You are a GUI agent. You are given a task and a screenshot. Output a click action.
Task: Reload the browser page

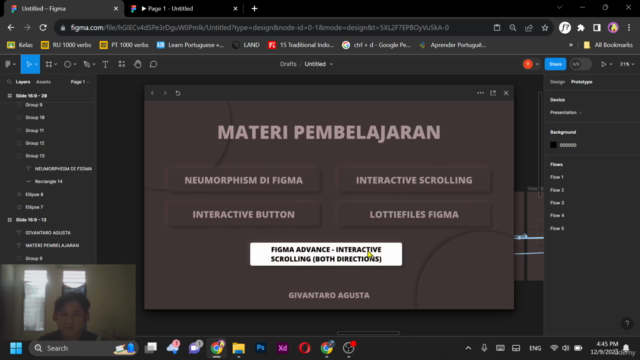(43, 27)
